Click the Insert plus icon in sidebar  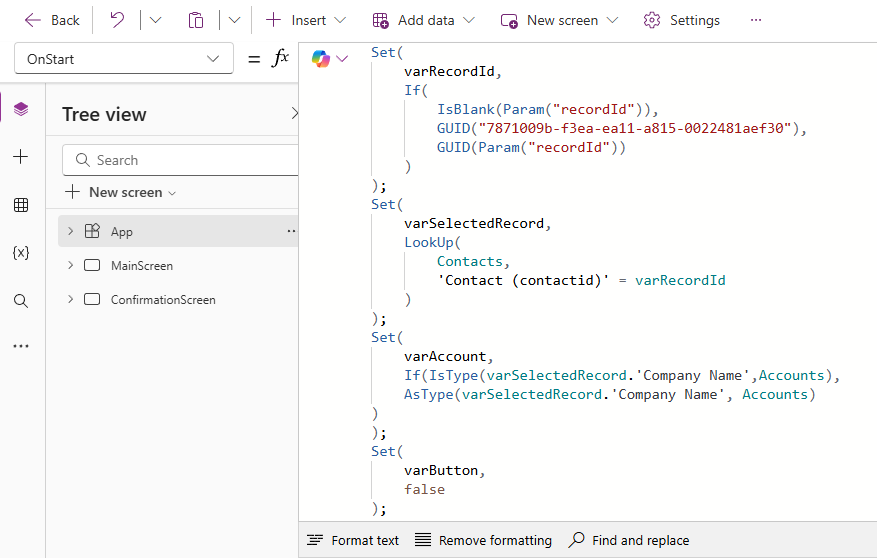pos(21,156)
